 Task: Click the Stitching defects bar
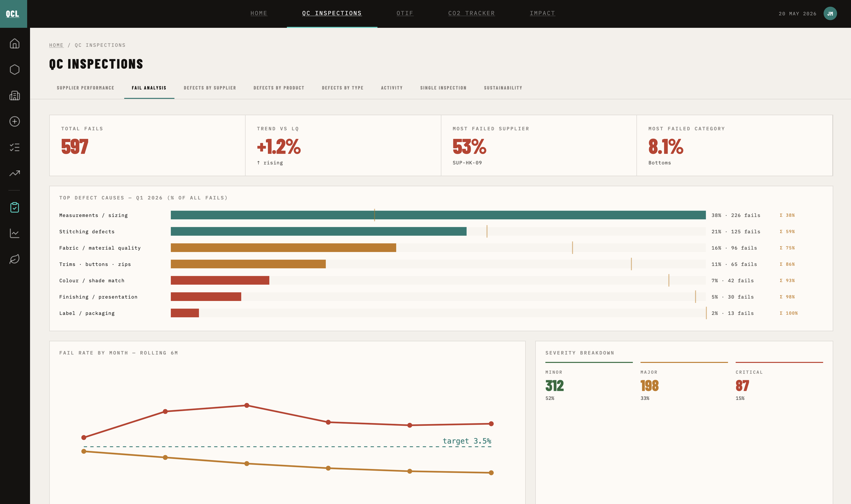(x=319, y=232)
